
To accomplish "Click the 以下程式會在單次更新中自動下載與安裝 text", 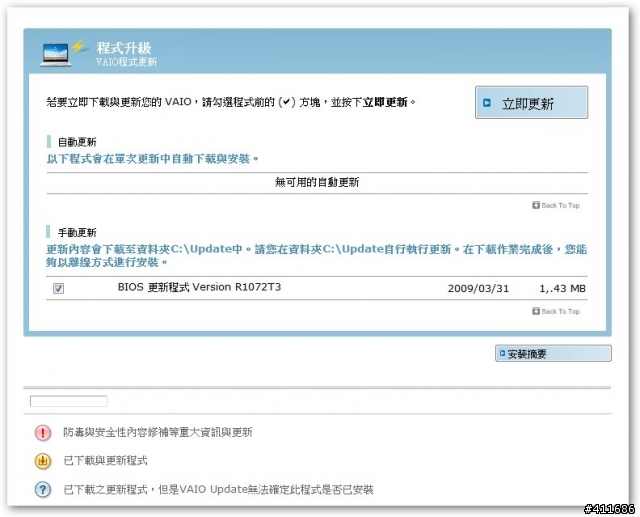I will (x=153, y=159).
